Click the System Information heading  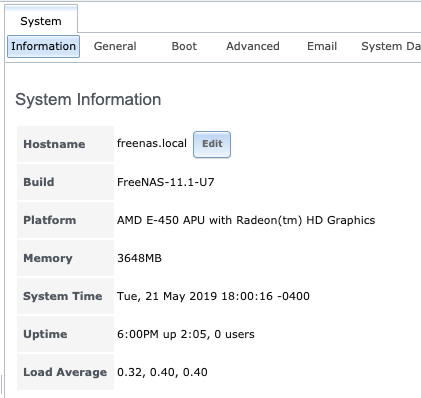88,99
